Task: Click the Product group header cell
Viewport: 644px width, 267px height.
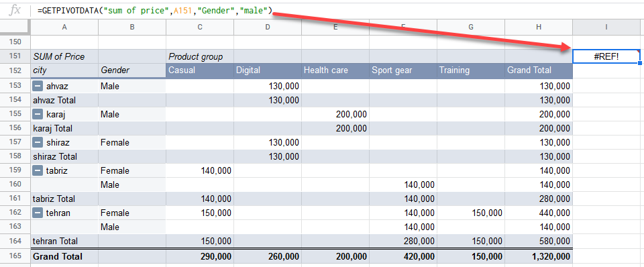Action: click(200, 56)
